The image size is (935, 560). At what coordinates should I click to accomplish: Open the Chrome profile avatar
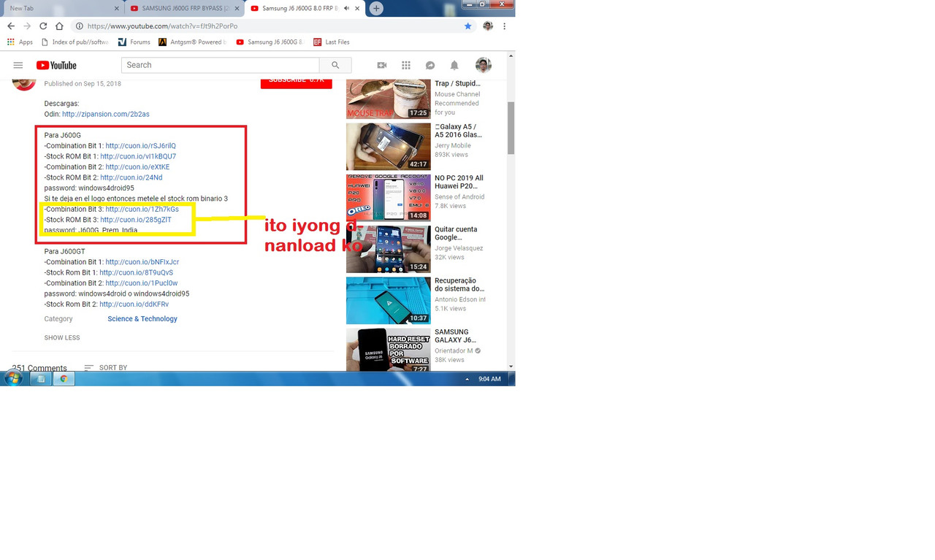coord(488,26)
